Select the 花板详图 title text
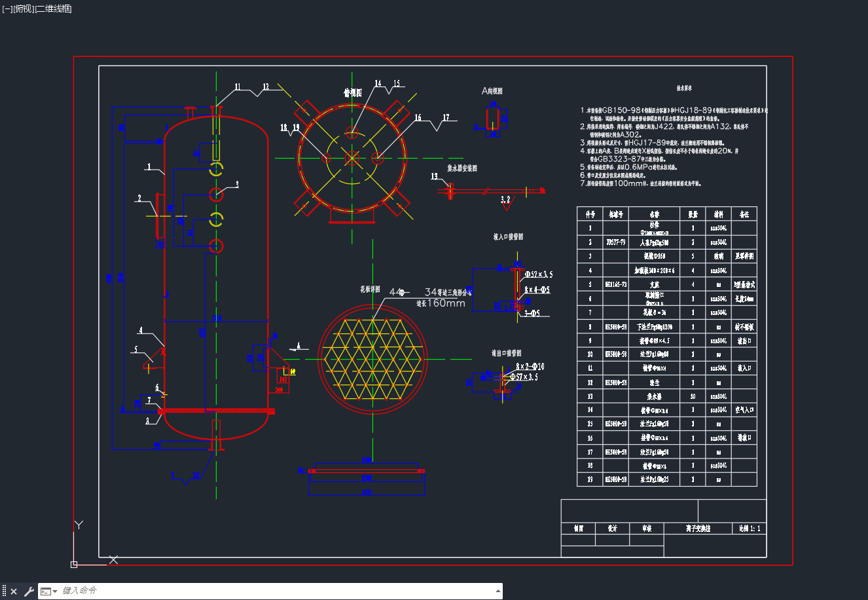Screen dimensions: 868x600 pos(370,289)
